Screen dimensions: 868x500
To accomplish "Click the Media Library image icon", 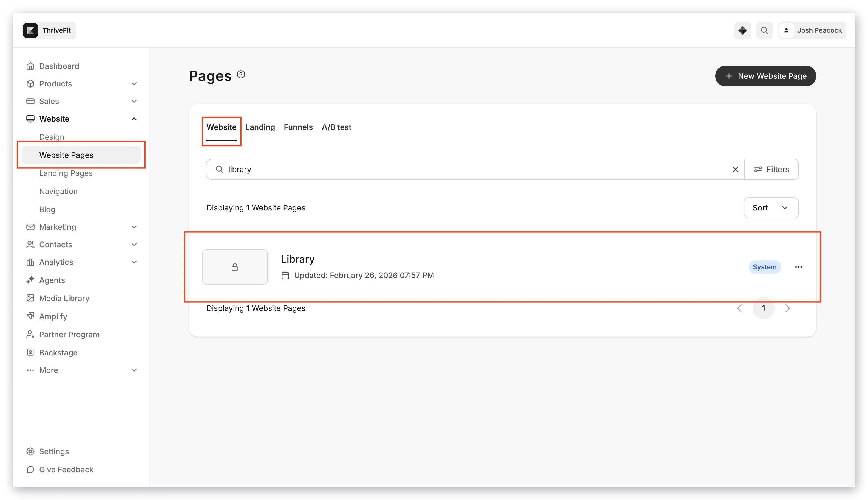I will pos(30,298).
